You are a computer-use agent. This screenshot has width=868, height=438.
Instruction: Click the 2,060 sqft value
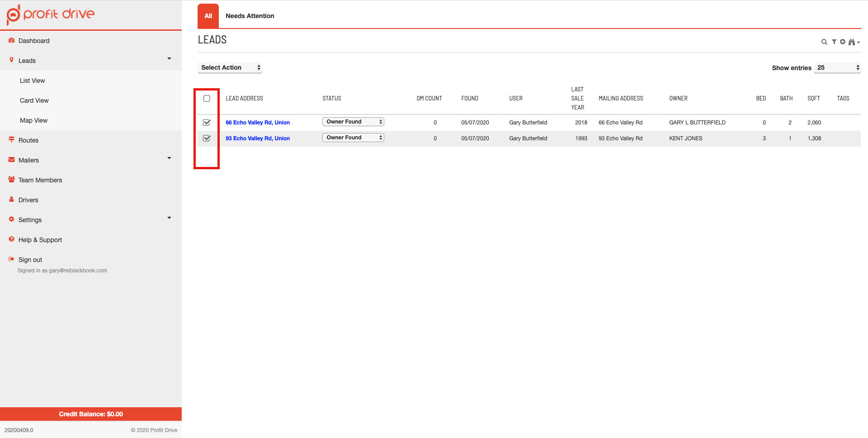click(x=814, y=123)
